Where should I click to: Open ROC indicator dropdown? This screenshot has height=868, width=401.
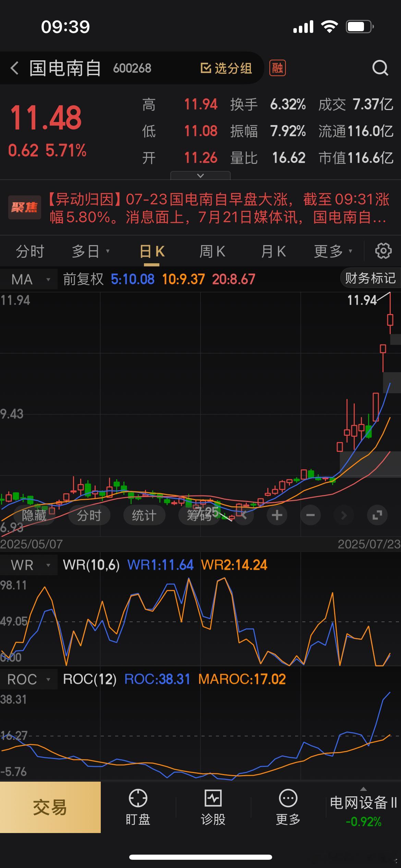click(29, 679)
